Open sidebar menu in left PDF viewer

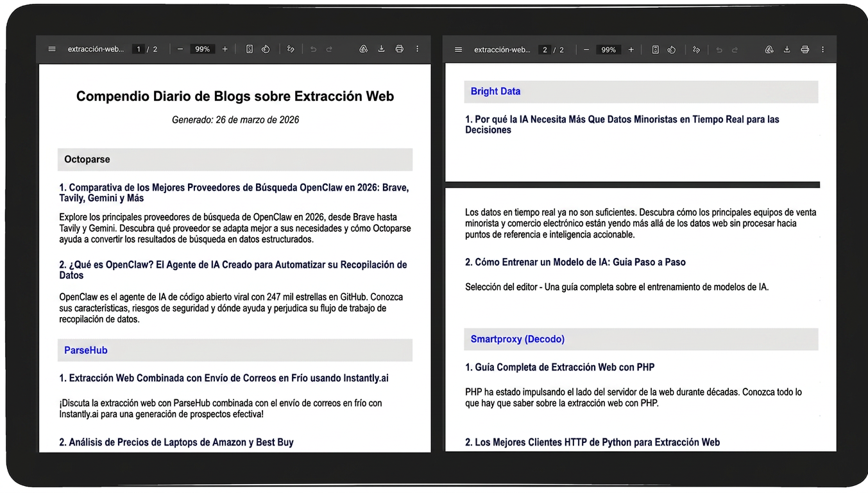[x=52, y=49]
